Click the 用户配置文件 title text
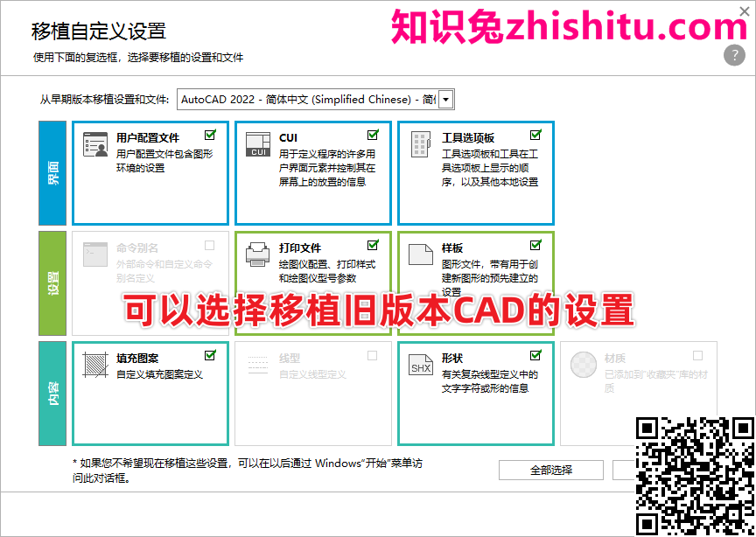Screen dimensions: 756x537 (148, 138)
